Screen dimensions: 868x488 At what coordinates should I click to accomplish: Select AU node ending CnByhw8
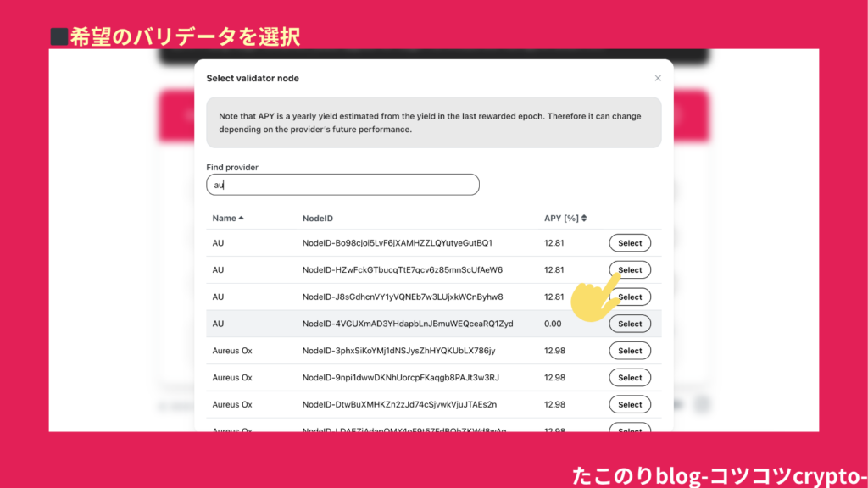click(630, 297)
